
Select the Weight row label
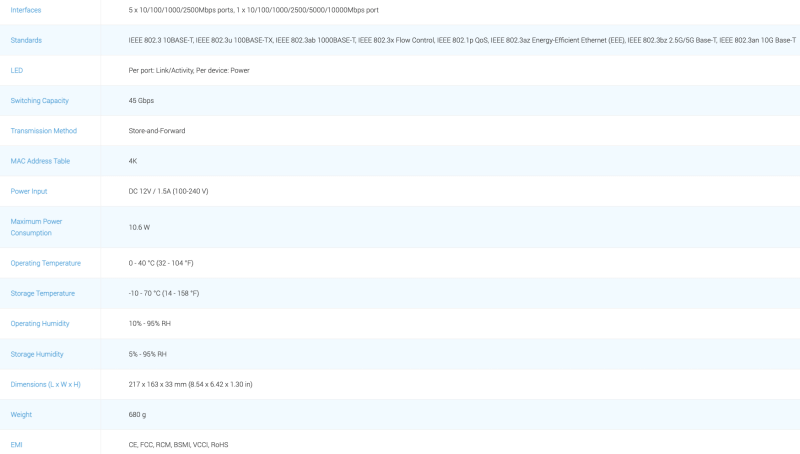pyautogui.click(x=21, y=414)
